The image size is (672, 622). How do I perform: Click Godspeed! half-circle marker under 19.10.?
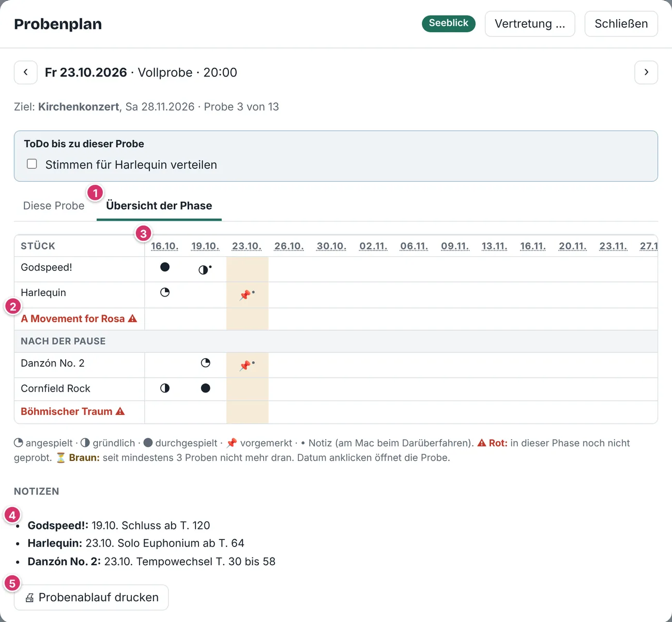(204, 270)
